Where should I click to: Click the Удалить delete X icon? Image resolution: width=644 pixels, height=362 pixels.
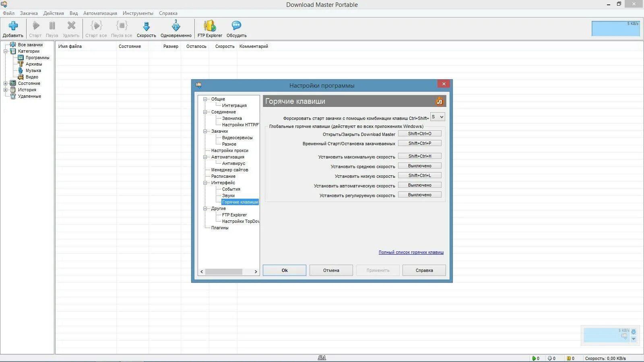pos(71,26)
